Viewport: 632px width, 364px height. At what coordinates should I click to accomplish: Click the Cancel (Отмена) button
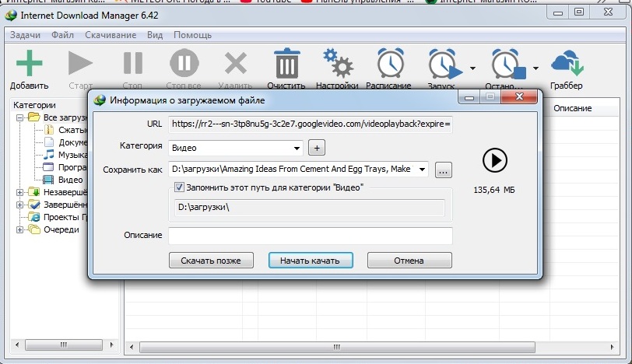tap(409, 260)
